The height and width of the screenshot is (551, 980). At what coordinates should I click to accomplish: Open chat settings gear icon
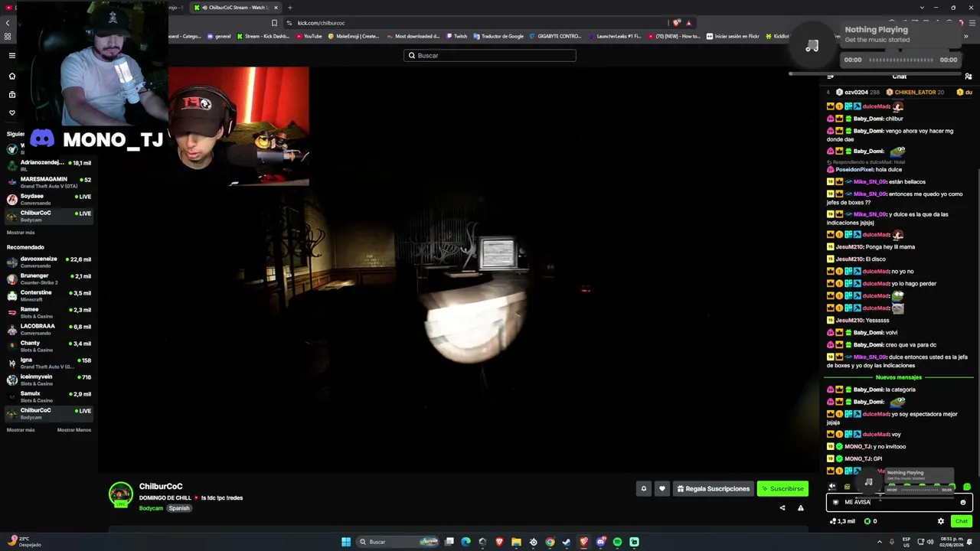coord(941,521)
